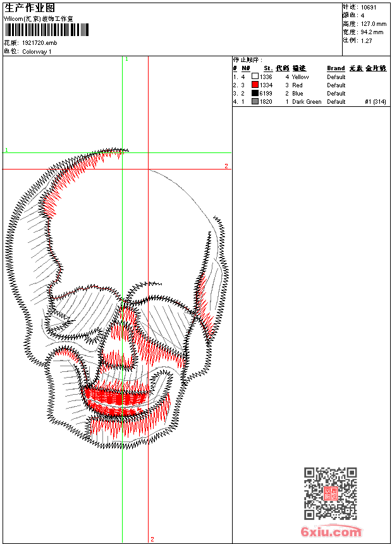Click the red marker 2 at bottom
This screenshot has height=544, width=392.
tap(152, 539)
